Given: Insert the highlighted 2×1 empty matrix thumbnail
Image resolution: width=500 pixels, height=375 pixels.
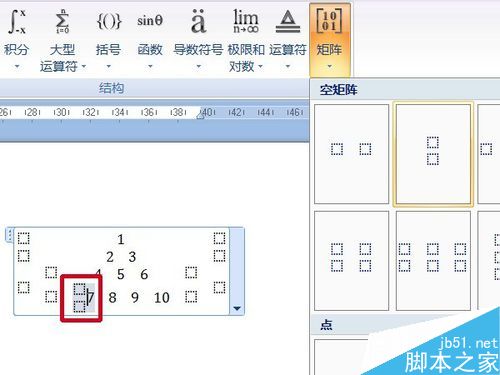Looking at the screenshot, I should [x=433, y=154].
